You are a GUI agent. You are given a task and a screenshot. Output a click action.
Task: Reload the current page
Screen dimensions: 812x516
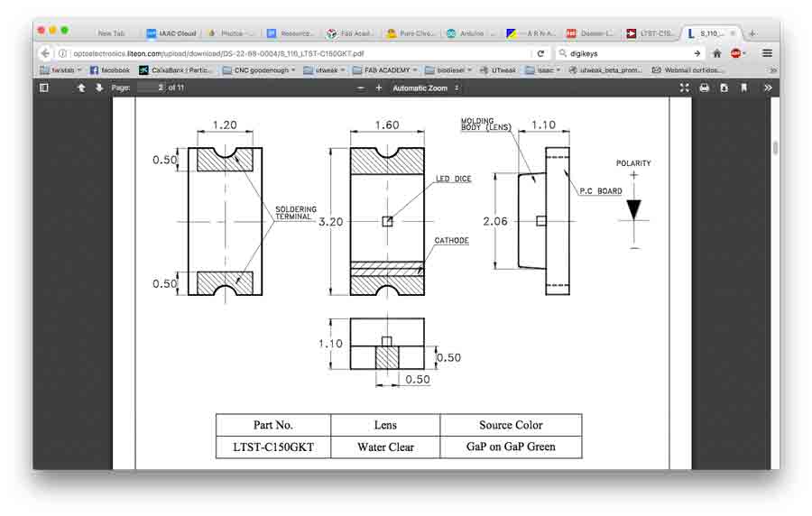point(540,53)
